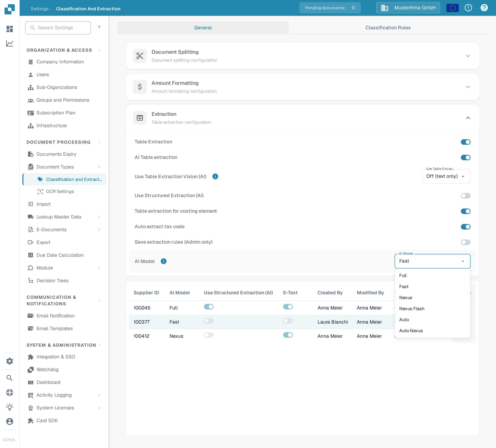The image size is (496, 448).
Task: Click the alert exclamation icon in header
Action: 468,8
